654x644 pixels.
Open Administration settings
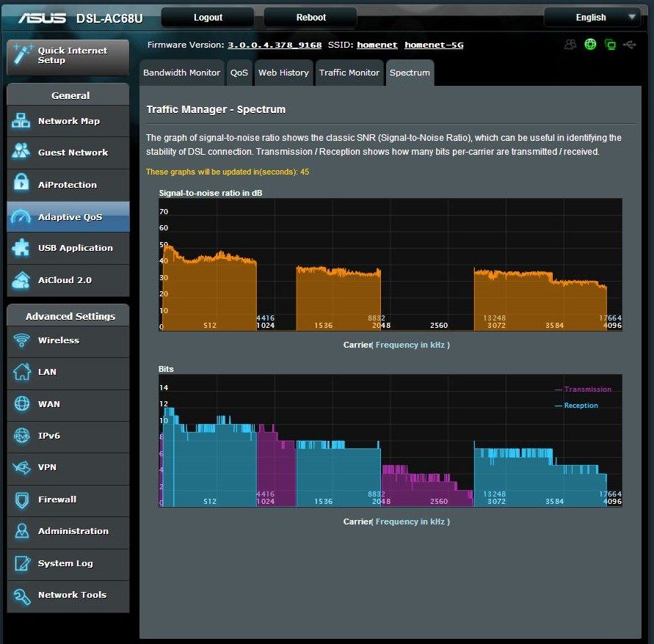(x=68, y=532)
